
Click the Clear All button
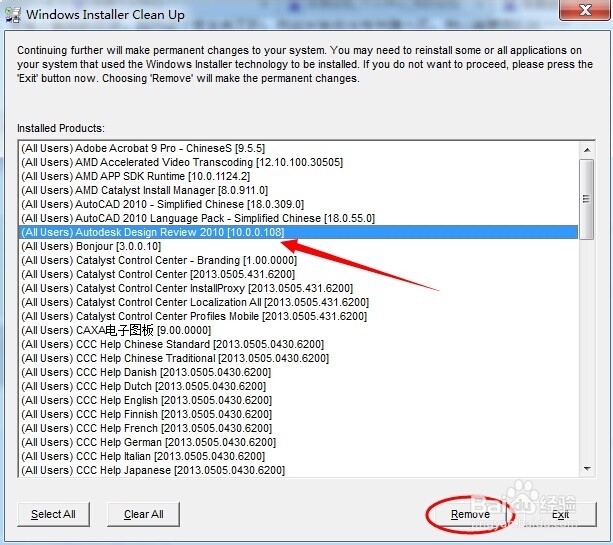143,514
